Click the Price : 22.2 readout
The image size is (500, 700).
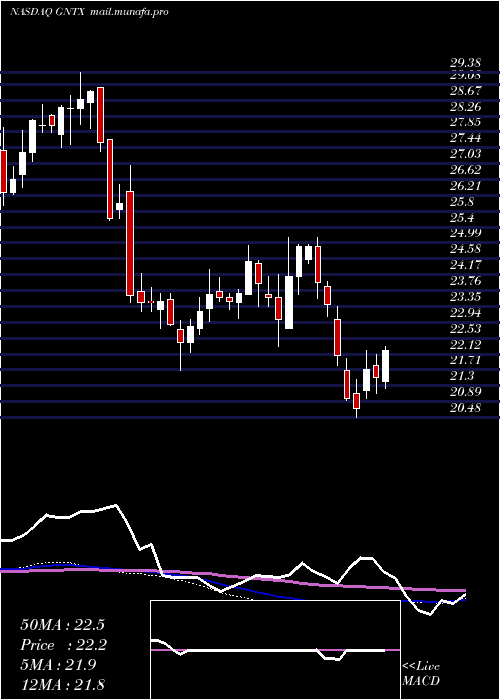64,645
